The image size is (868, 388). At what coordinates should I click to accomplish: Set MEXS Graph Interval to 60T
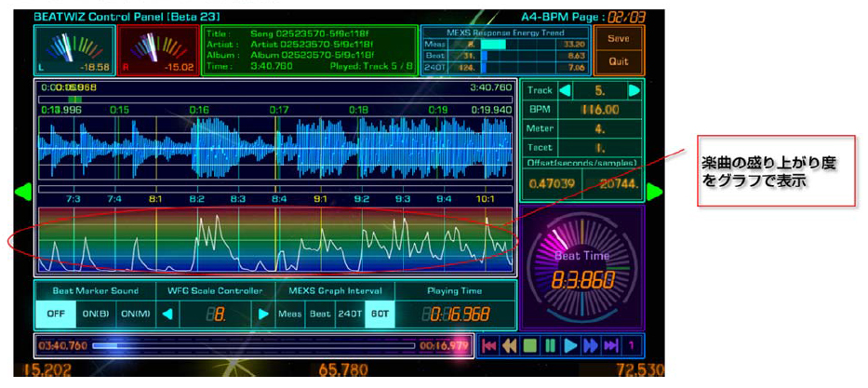[x=380, y=314]
